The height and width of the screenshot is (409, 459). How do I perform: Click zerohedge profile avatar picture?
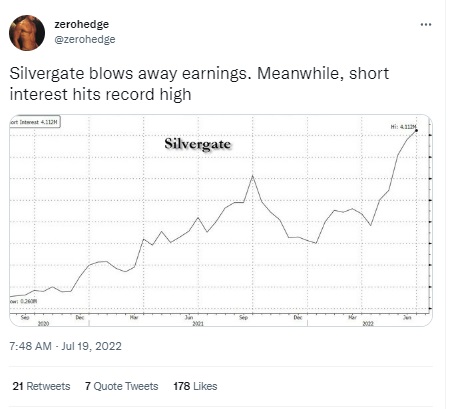tap(27, 33)
